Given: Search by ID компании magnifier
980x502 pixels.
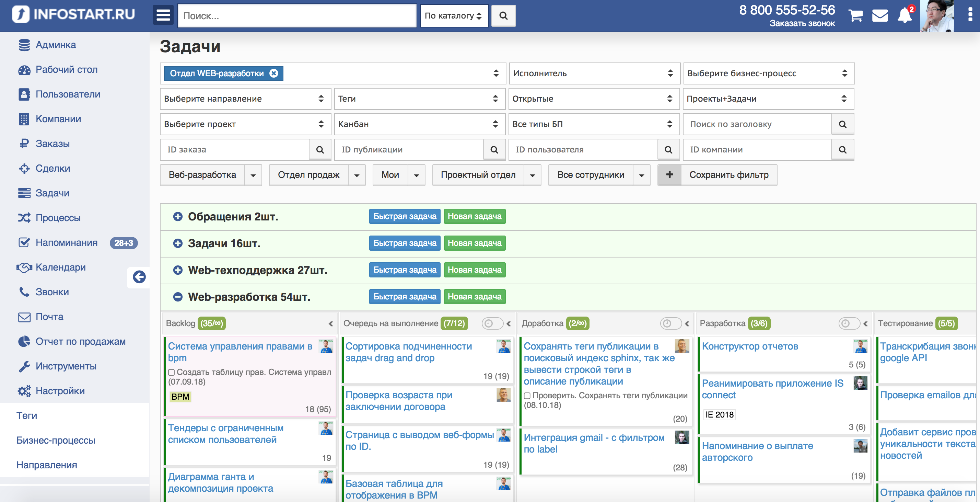Looking at the screenshot, I should pos(843,150).
